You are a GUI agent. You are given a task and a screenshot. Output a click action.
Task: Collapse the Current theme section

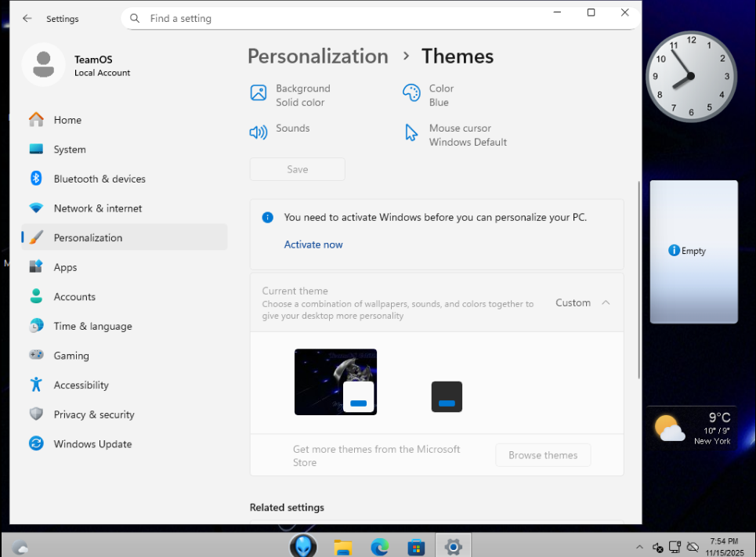[x=606, y=303]
